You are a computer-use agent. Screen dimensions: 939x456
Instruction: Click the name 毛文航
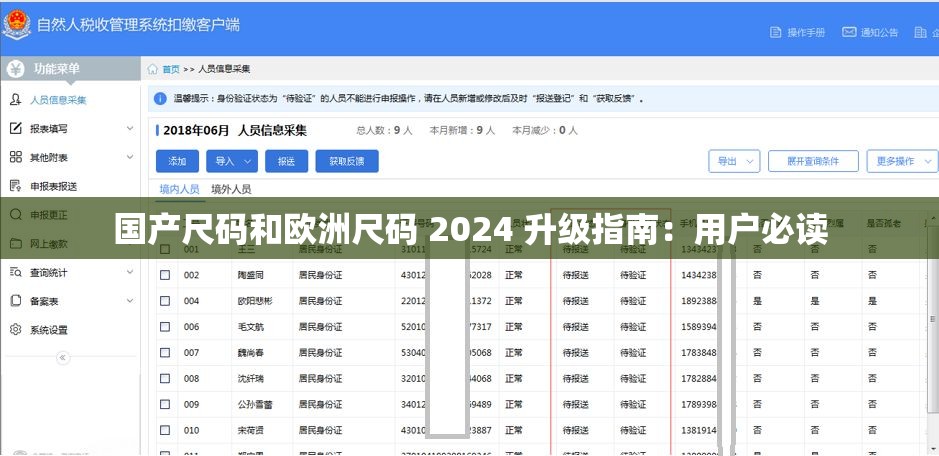pos(250,327)
